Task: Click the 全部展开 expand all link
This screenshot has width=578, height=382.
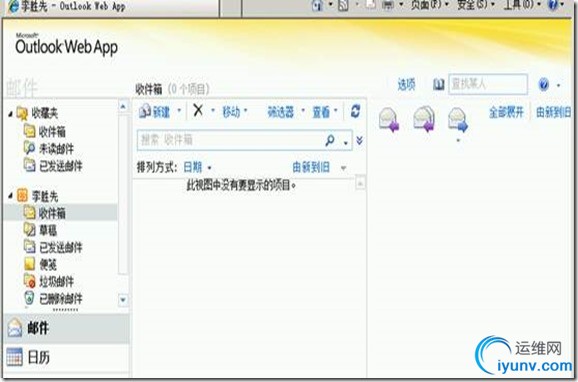Action: point(506,112)
